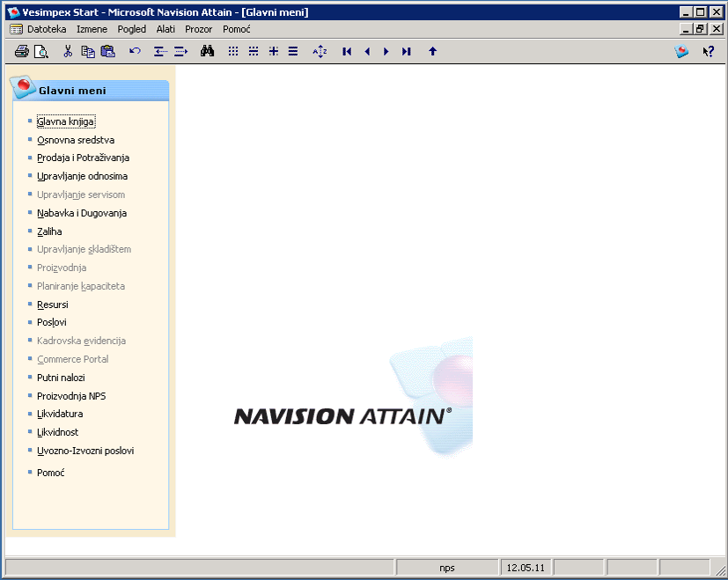Click the table filter icon
This screenshot has height=580, width=728.
coord(253,51)
